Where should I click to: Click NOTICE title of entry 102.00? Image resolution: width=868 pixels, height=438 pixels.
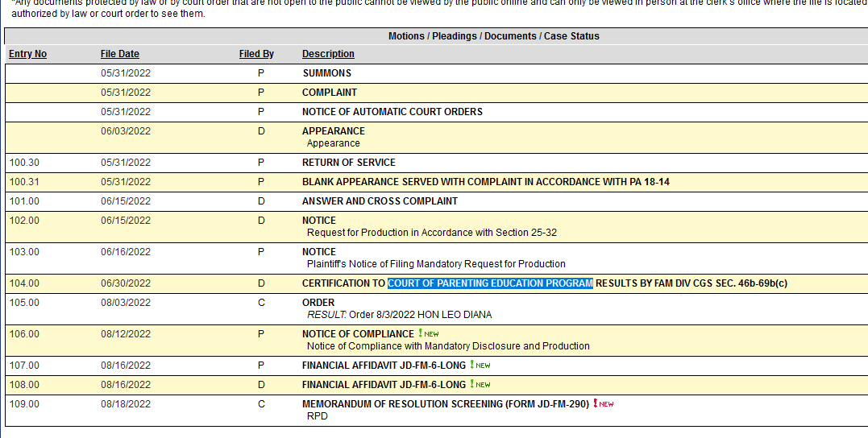click(319, 221)
